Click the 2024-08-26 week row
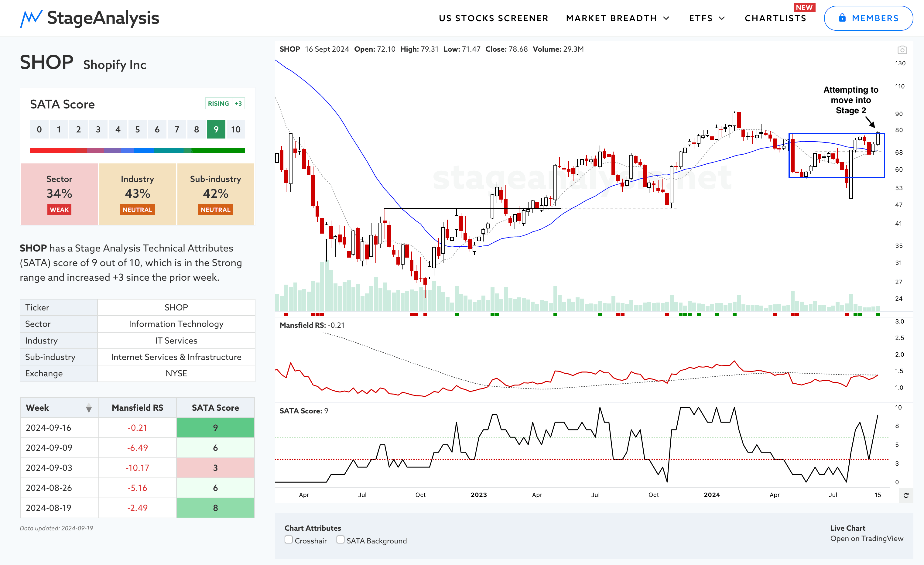The image size is (924, 565). click(137, 488)
